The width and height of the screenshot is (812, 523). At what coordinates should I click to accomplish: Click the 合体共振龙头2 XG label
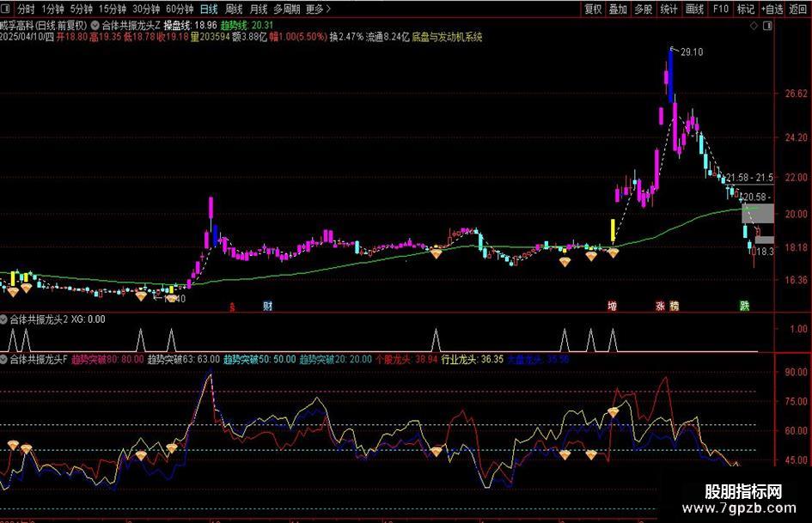pos(58,319)
